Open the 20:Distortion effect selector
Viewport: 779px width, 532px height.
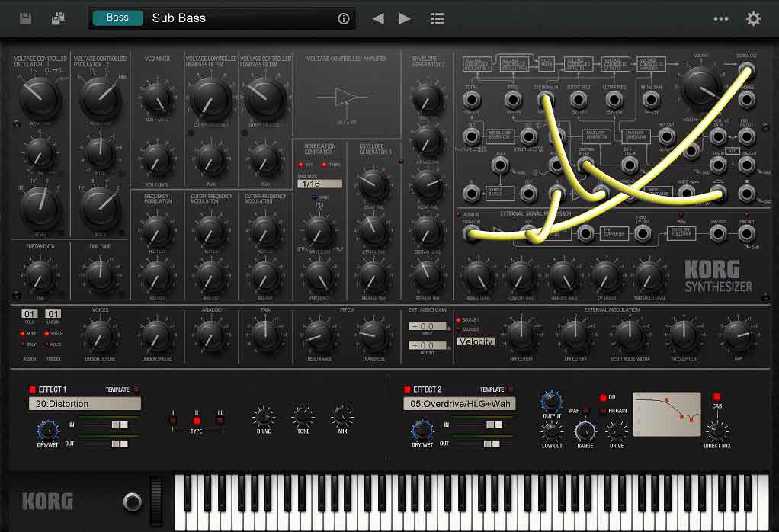click(x=85, y=404)
